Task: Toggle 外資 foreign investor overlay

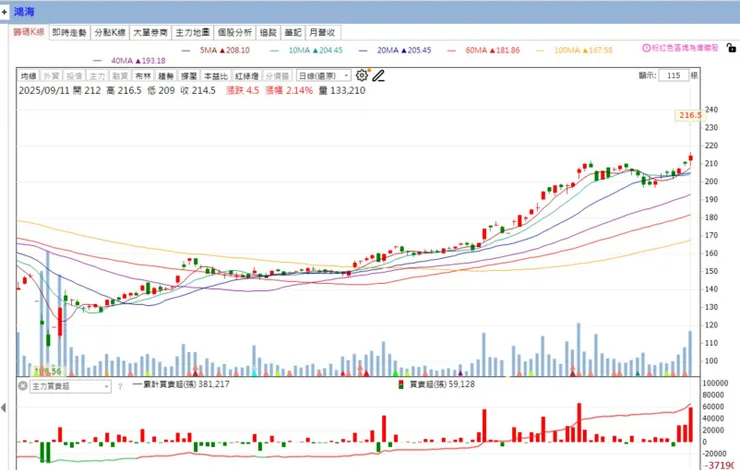Action: coord(51,76)
